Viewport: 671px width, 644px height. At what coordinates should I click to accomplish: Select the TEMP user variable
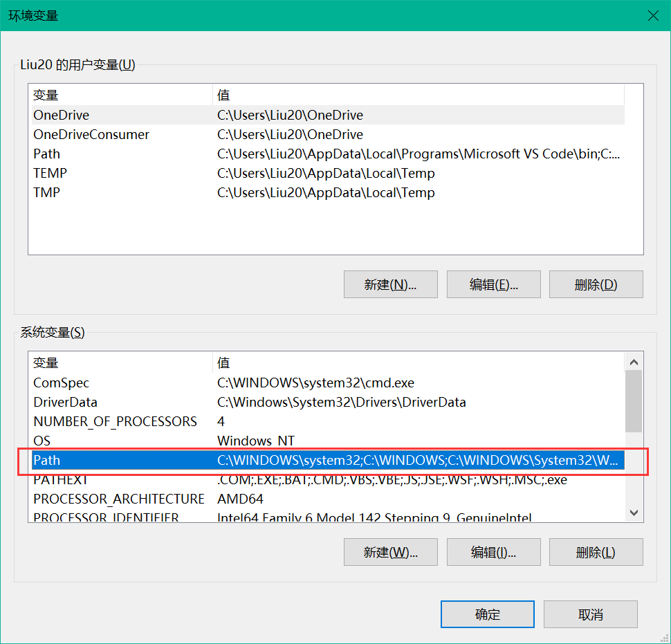(104, 173)
